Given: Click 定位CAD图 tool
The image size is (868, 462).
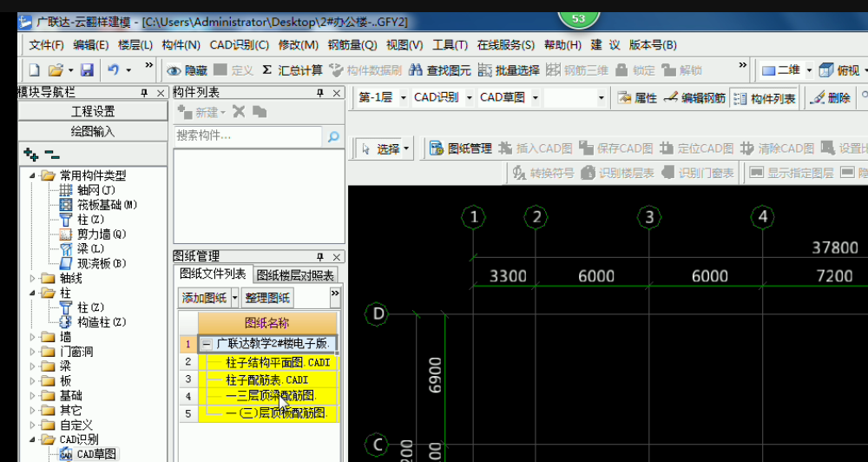Looking at the screenshot, I should click(x=697, y=148).
